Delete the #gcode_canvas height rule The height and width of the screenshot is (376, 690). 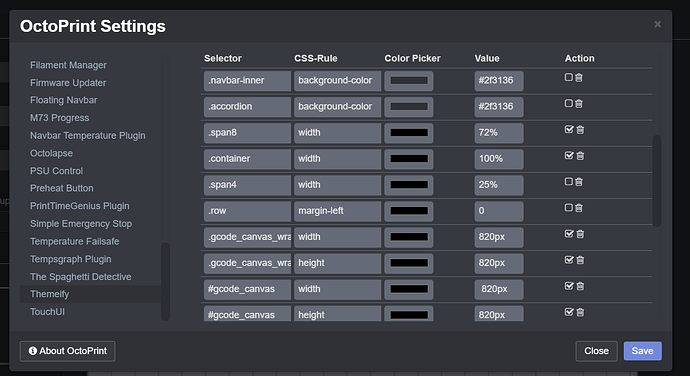580,312
